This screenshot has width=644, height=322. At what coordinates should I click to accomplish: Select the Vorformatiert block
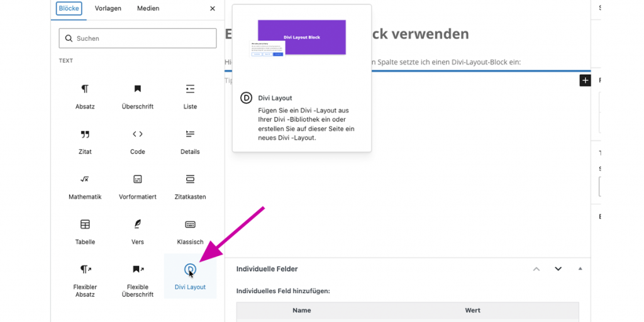click(x=138, y=186)
